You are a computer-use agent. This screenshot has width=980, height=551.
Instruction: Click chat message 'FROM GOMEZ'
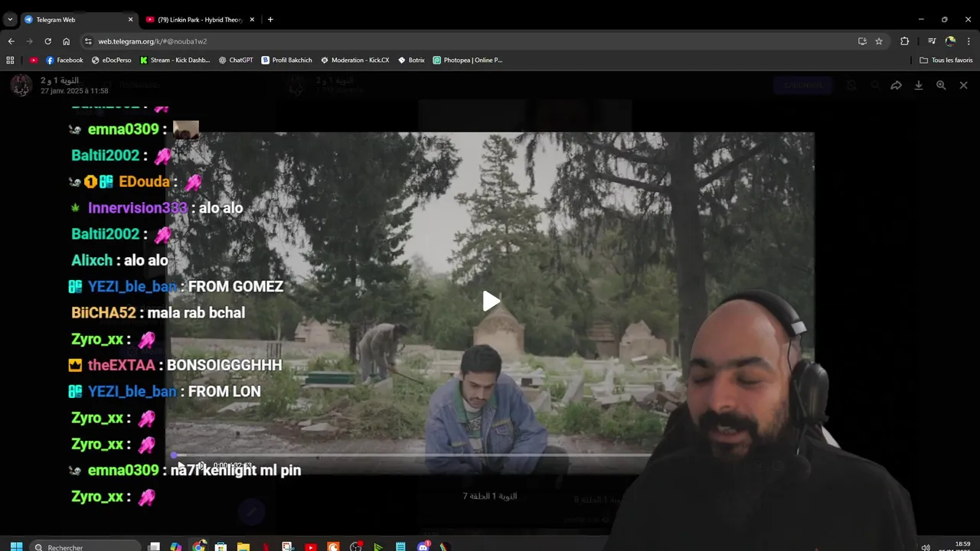236,286
